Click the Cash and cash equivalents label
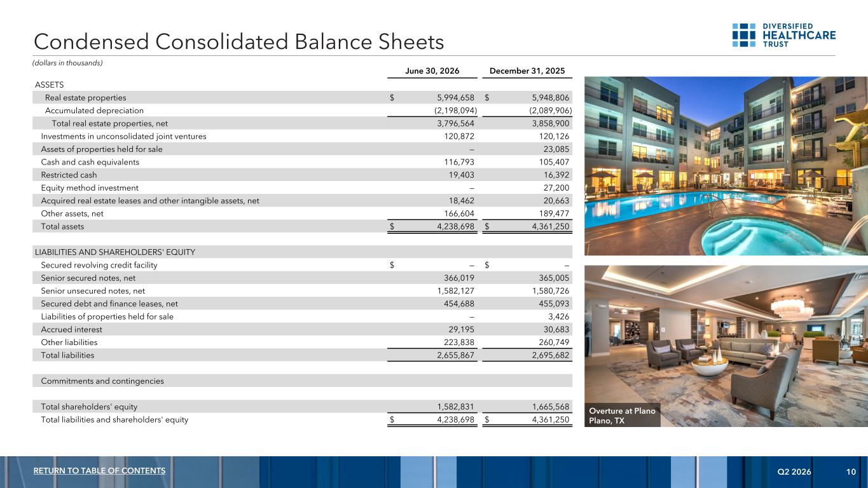Screen dimensions: 868x488 coord(90,162)
